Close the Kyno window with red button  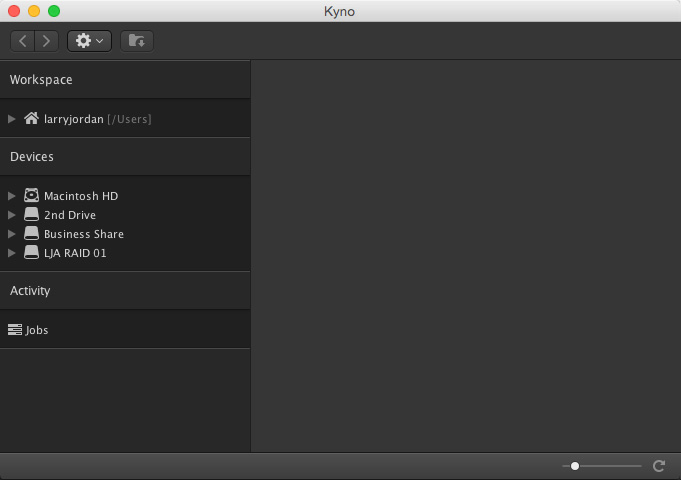[x=14, y=11]
